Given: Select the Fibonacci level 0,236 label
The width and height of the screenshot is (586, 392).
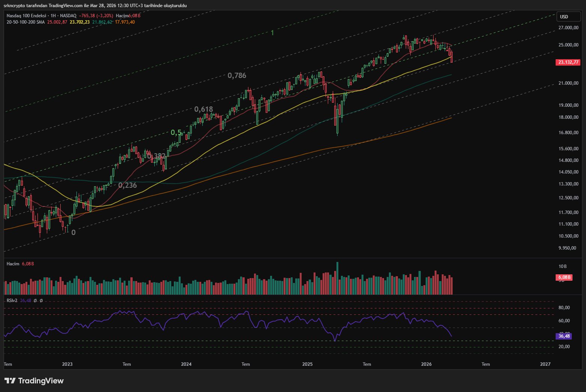Looking at the screenshot, I should coord(127,186).
